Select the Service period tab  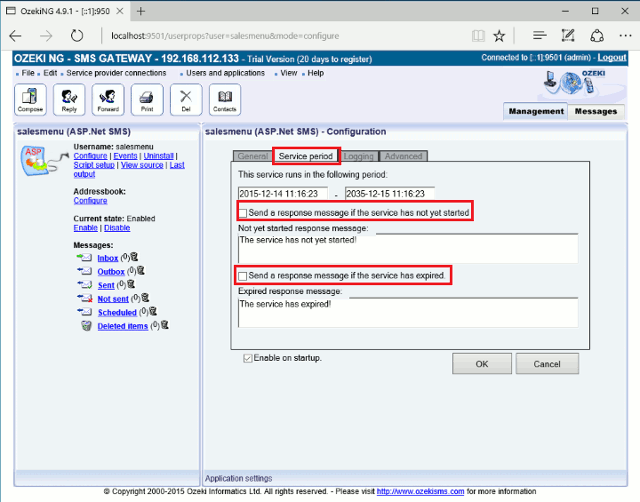(306, 156)
